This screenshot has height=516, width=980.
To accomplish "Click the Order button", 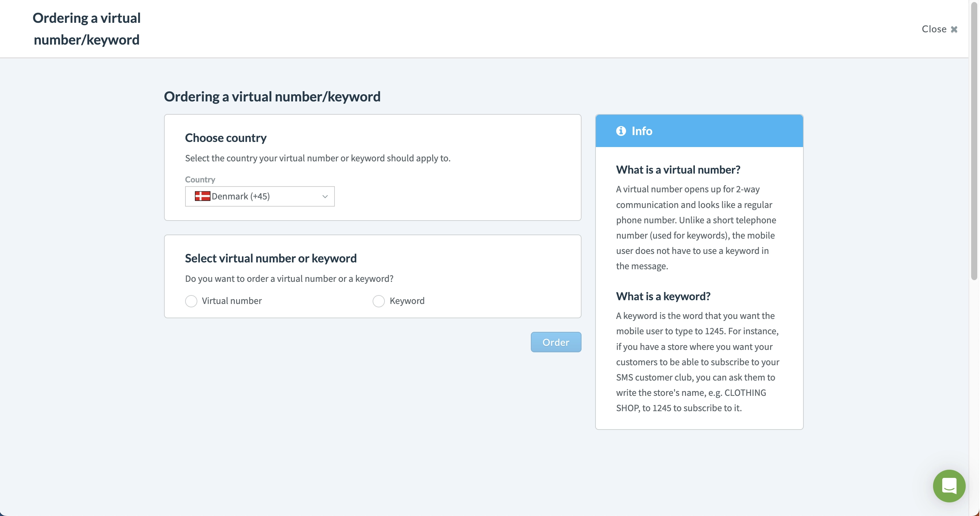I will coord(555,342).
